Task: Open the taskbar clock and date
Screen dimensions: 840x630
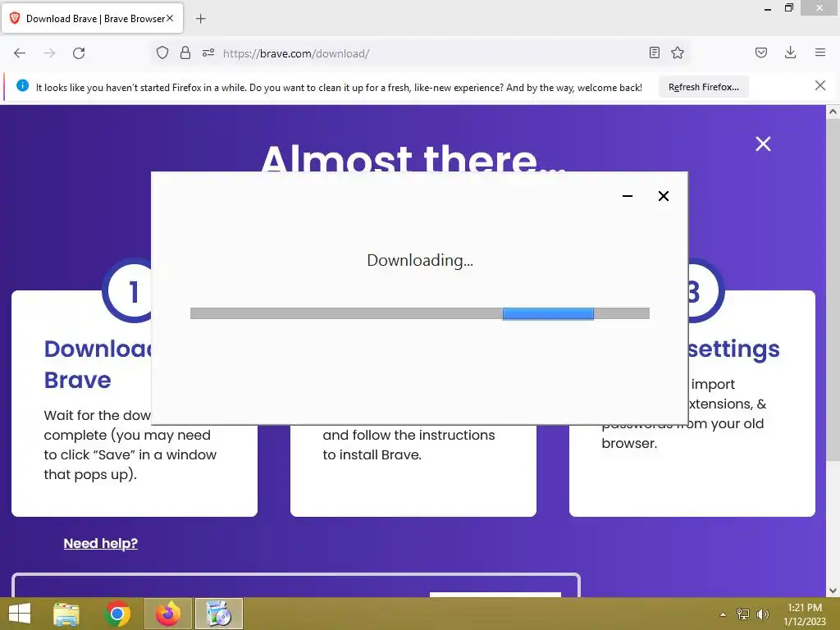Action: [805, 614]
